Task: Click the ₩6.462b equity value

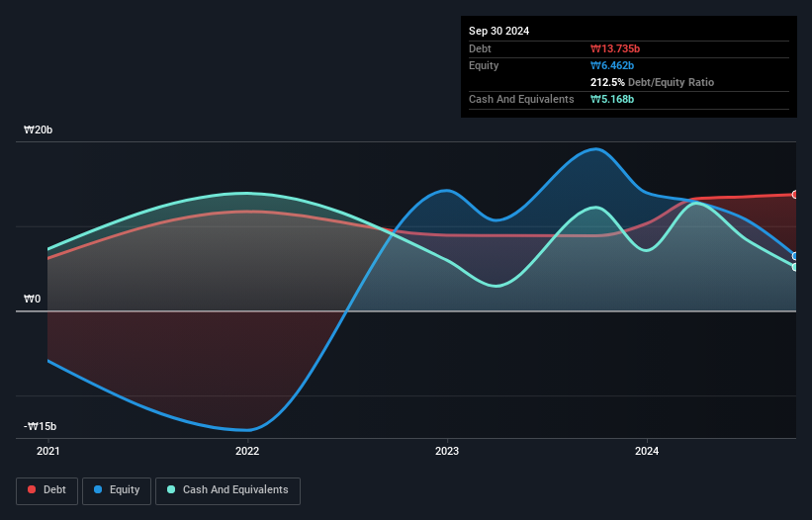Action: pyautogui.click(x=612, y=65)
